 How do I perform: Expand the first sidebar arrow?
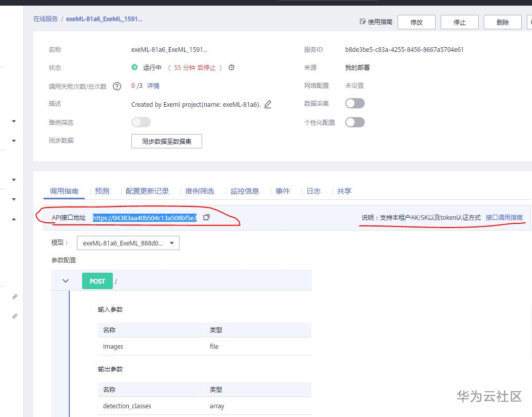click(x=14, y=121)
